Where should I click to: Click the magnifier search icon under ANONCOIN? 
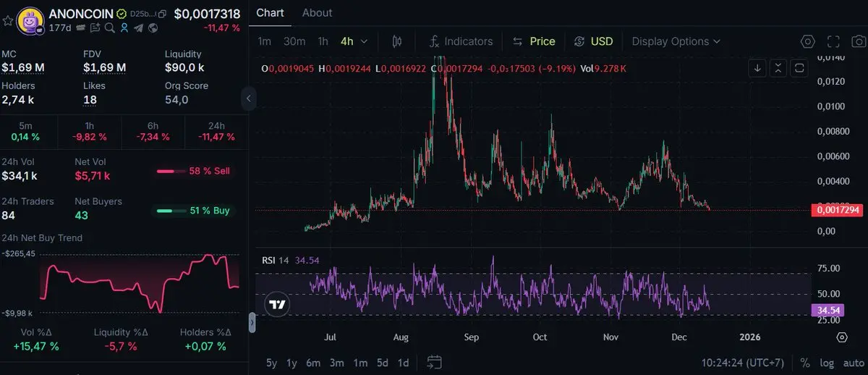click(109, 28)
